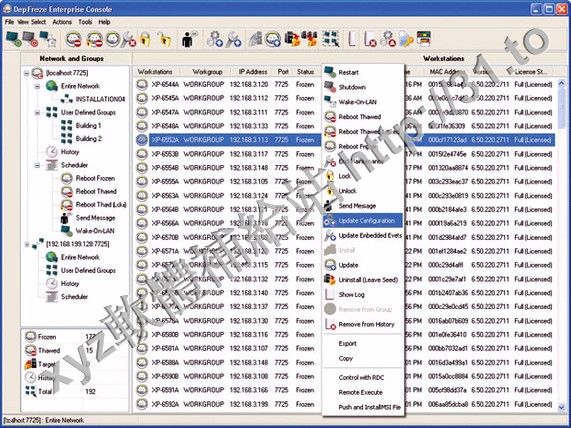Screen dimensions: 571x428
Task: Open the Tools menu
Action: [85, 22]
